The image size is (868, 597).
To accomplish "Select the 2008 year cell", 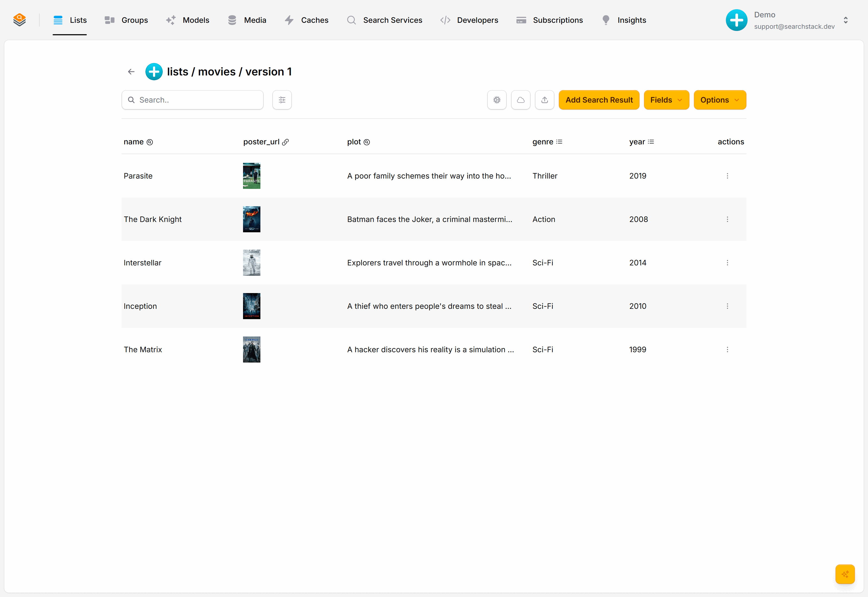I will tap(639, 219).
